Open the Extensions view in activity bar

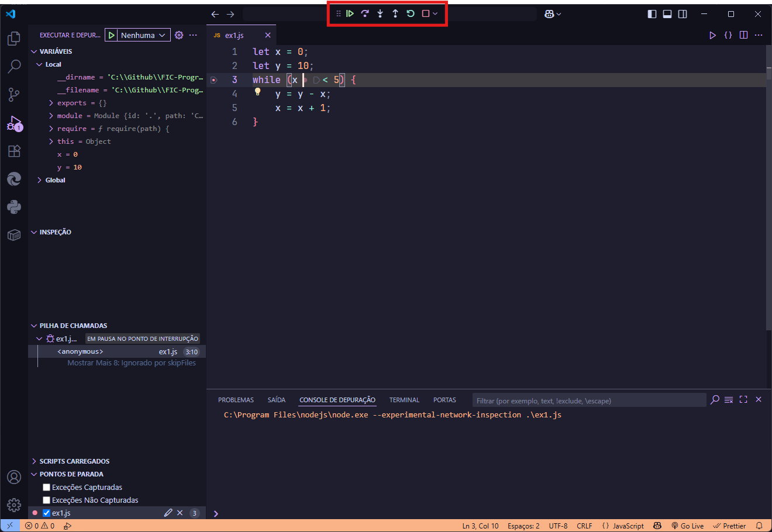point(14,151)
